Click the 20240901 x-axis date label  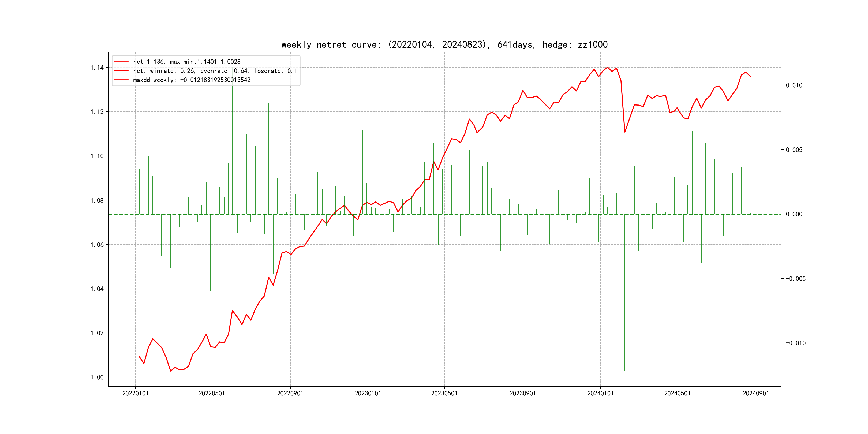click(755, 393)
